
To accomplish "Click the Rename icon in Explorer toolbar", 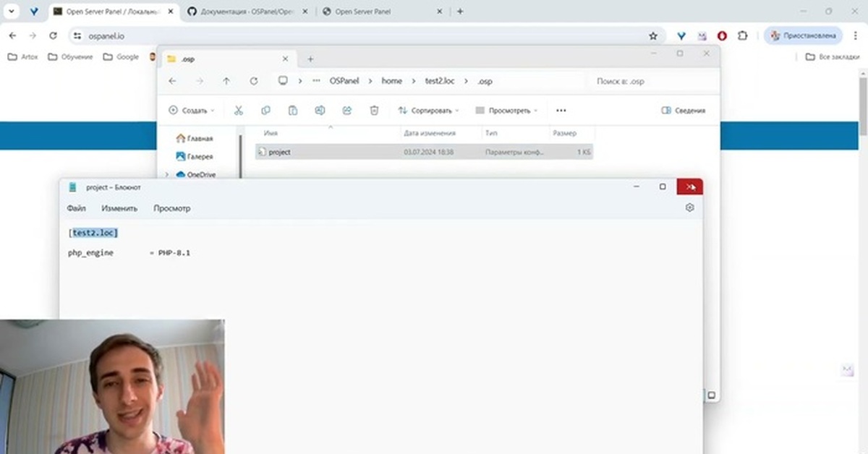I will [320, 111].
